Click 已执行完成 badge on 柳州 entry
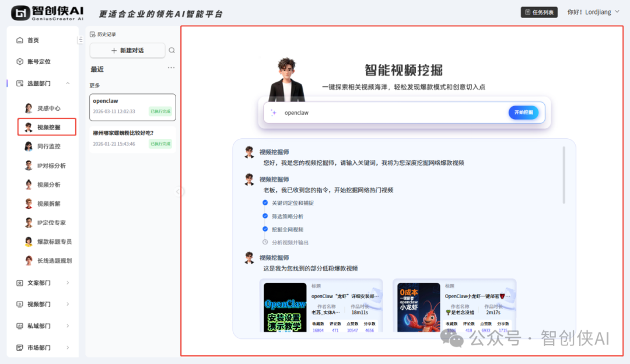The width and height of the screenshot is (630, 364). click(160, 144)
